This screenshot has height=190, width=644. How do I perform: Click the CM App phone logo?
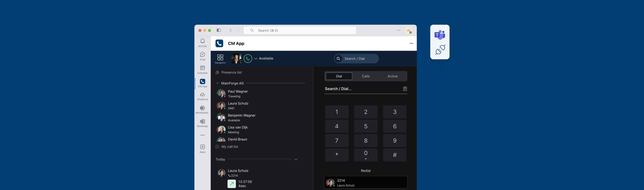[219, 44]
